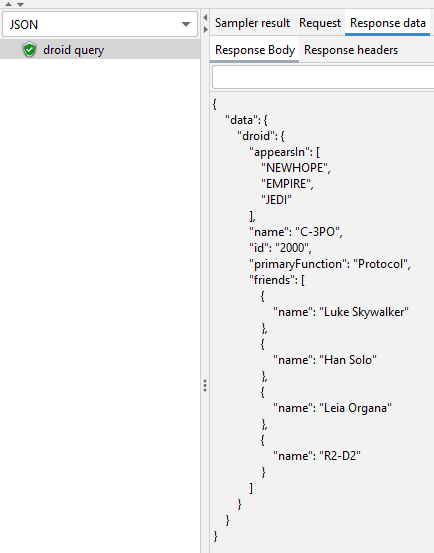This screenshot has height=553, width=434.
Task: Select the Response data tab
Action: pyautogui.click(x=387, y=23)
